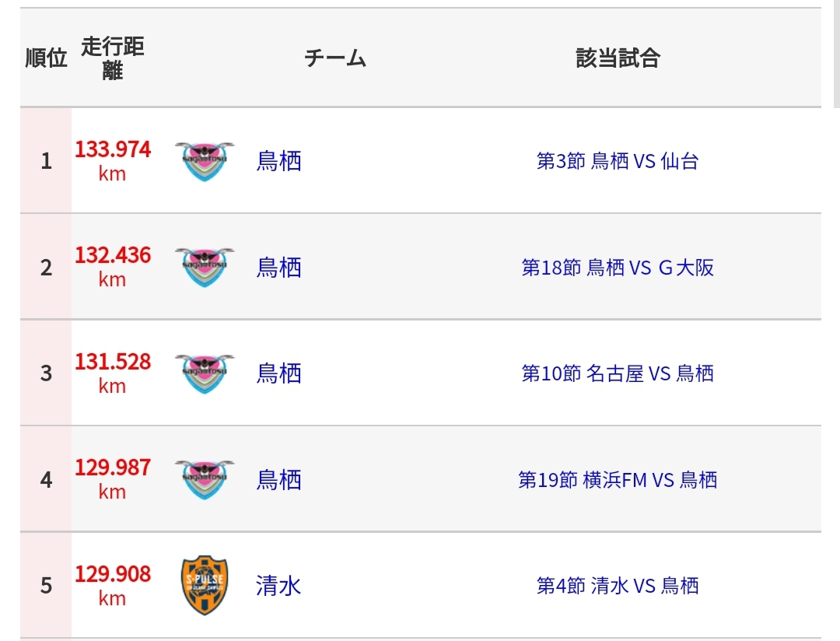Viewport: 840px width, 641px height.
Task: Select the 鳥栖 team link in rank 3 row
Action: [x=278, y=373]
